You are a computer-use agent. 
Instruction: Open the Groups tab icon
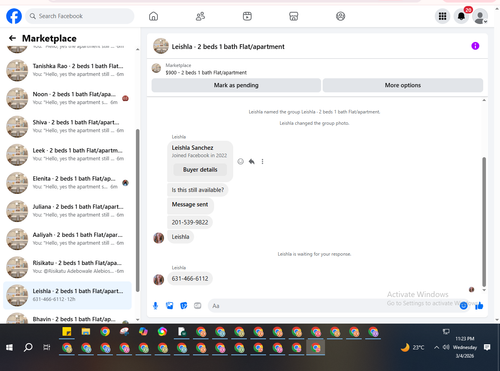point(340,16)
